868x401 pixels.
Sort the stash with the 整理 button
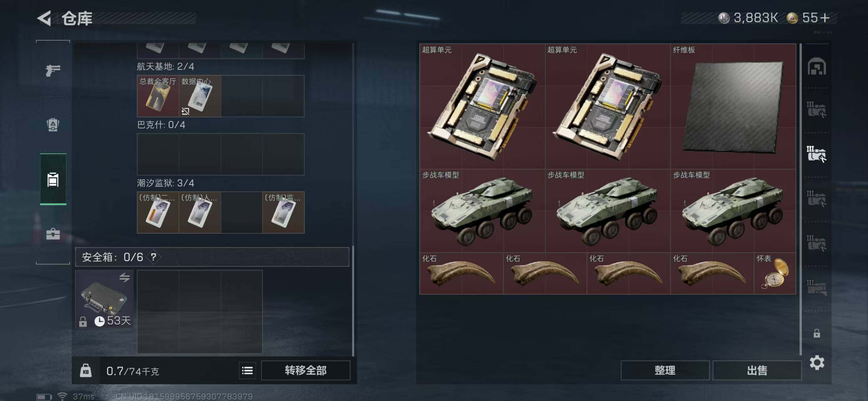tap(665, 370)
